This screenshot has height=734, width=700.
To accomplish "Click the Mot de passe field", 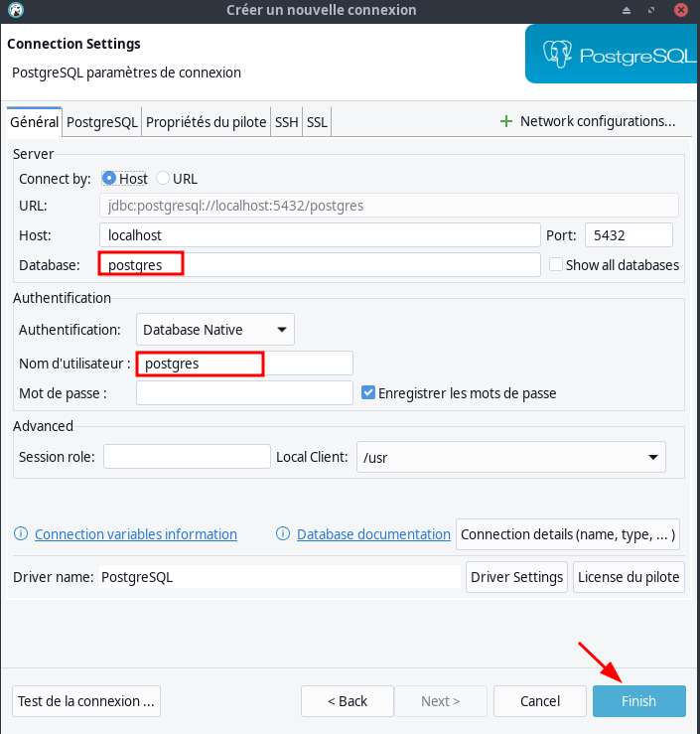I will [x=244, y=392].
